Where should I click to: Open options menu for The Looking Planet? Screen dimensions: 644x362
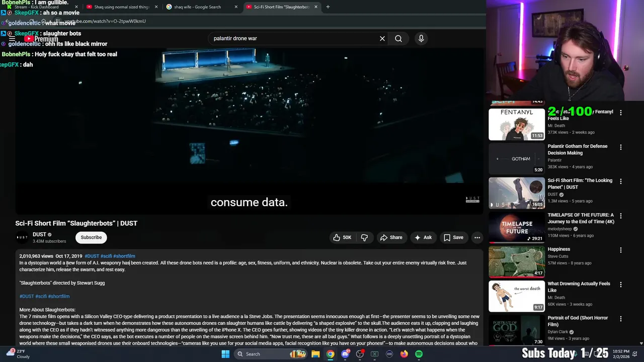(x=620, y=182)
